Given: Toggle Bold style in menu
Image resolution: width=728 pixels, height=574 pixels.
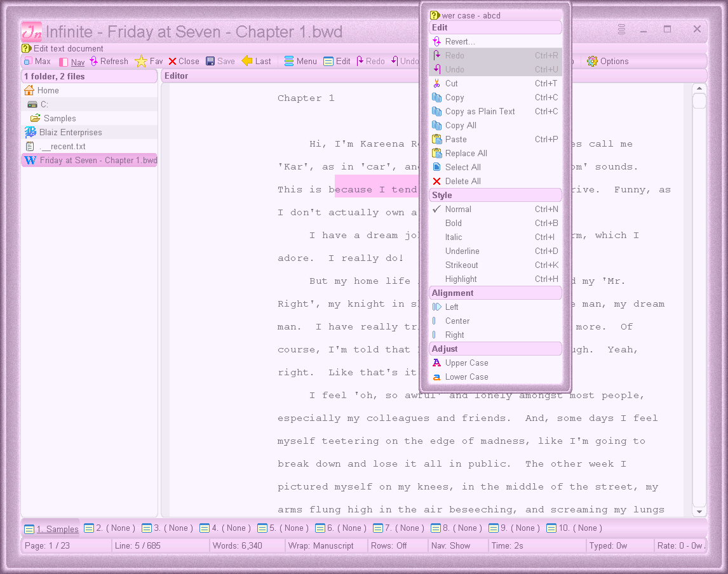Looking at the screenshot, I should point(495,224).
